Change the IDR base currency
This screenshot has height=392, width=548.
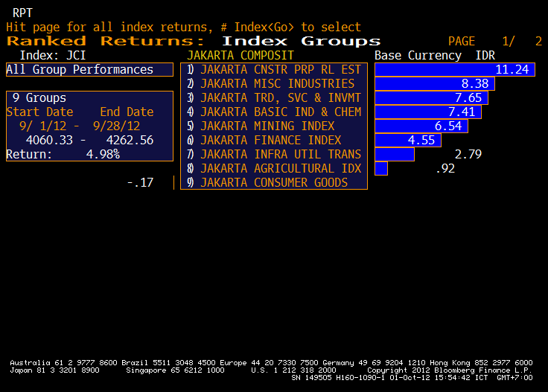tap(485, 56)
